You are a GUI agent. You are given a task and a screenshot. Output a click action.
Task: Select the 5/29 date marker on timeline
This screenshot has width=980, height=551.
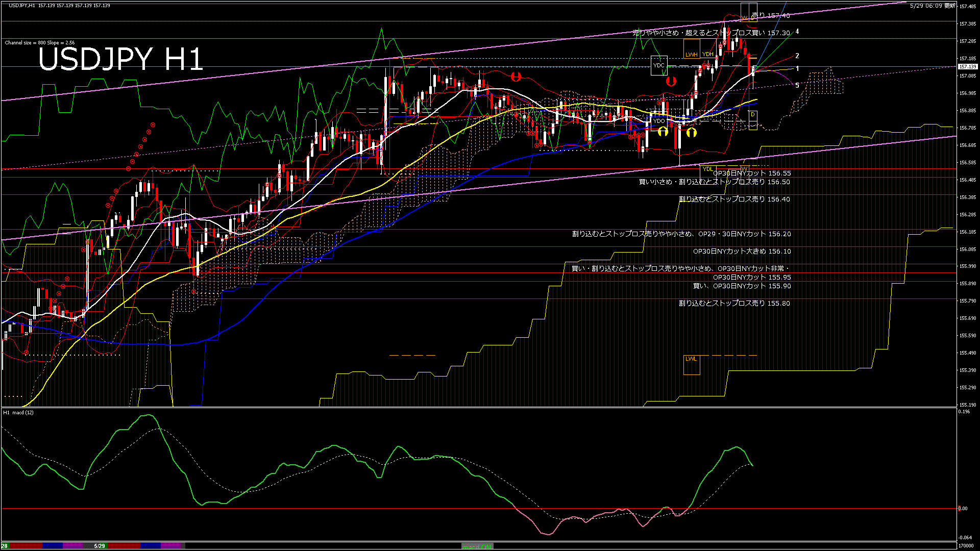pyautogui.click(x=100, y=546)
